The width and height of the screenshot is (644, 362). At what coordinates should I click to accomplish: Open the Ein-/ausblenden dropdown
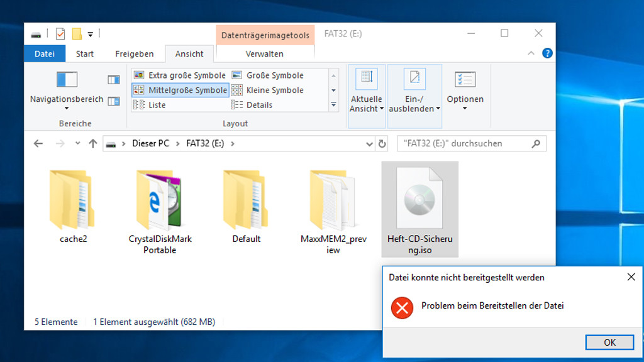[414, 96]
